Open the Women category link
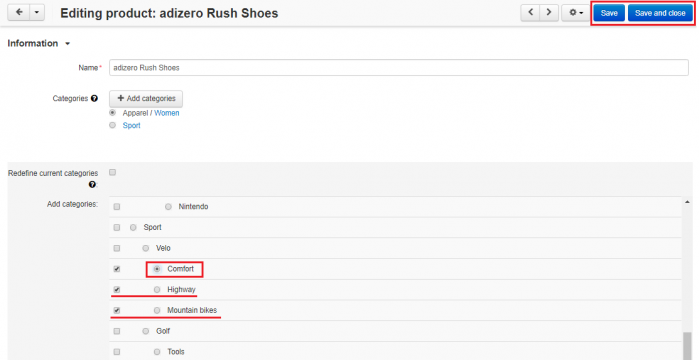Image resolution: width=700 pixels, height=360 pixels. click(x=167, y=113)
